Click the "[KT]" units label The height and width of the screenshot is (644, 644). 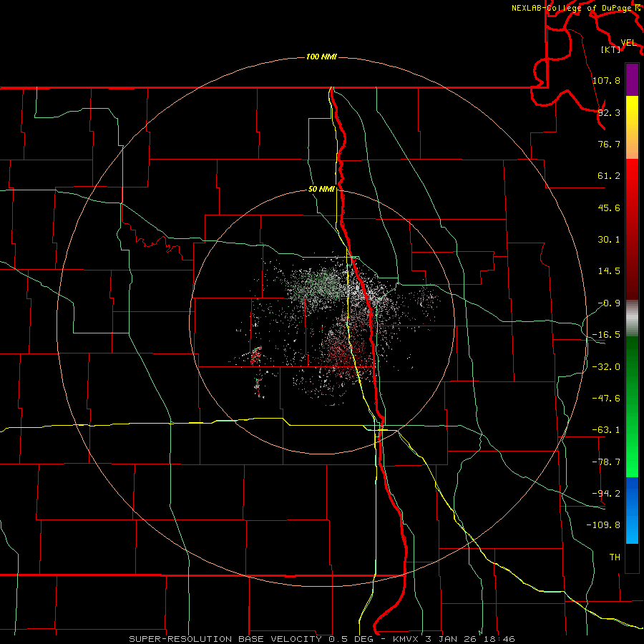tap(611, 49)
